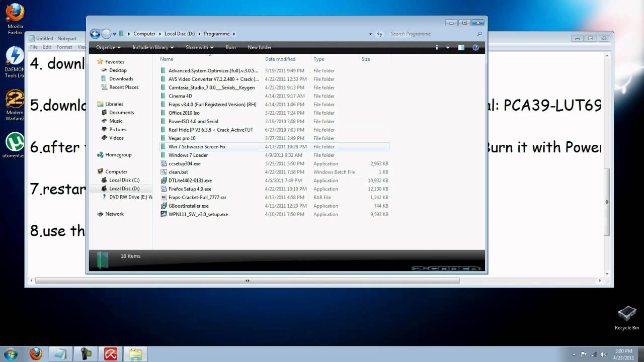Select Pictures library in navigation pane
The height and width of the screenshot is (362, 644).
[x=118, y=130]
